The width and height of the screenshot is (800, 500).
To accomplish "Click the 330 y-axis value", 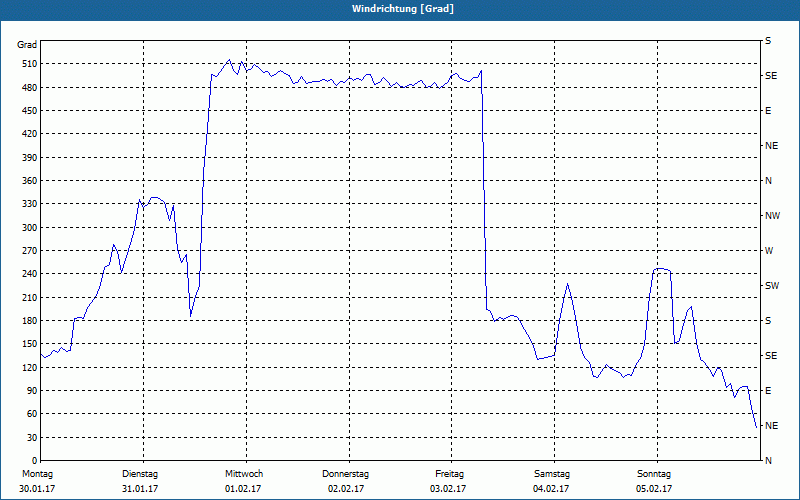I will pos(30,204).
